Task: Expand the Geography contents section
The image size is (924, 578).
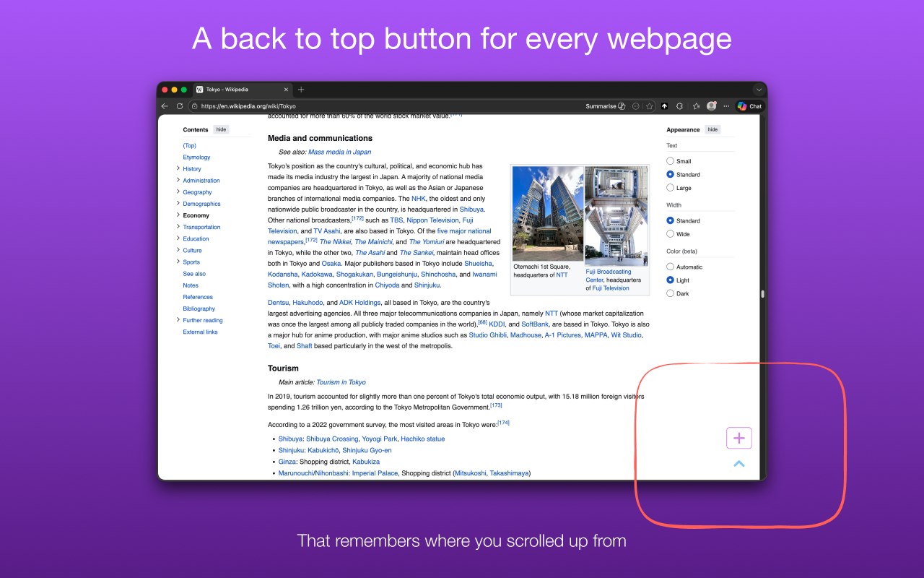Action: click(178, 191)
